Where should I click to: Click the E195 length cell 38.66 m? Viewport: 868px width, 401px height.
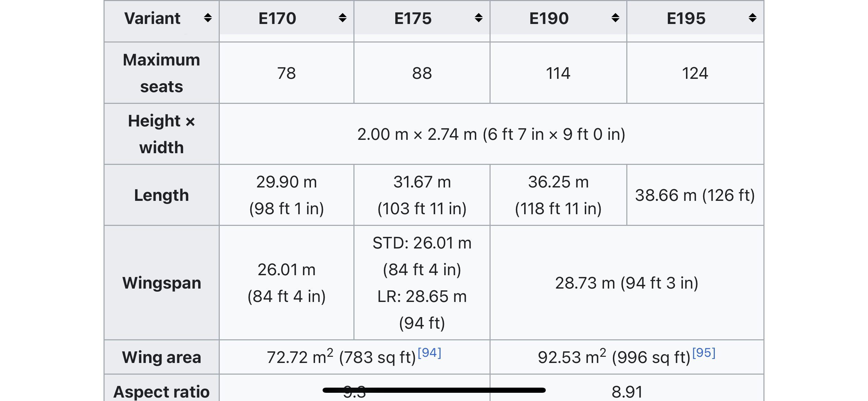(x=695, y=195)
